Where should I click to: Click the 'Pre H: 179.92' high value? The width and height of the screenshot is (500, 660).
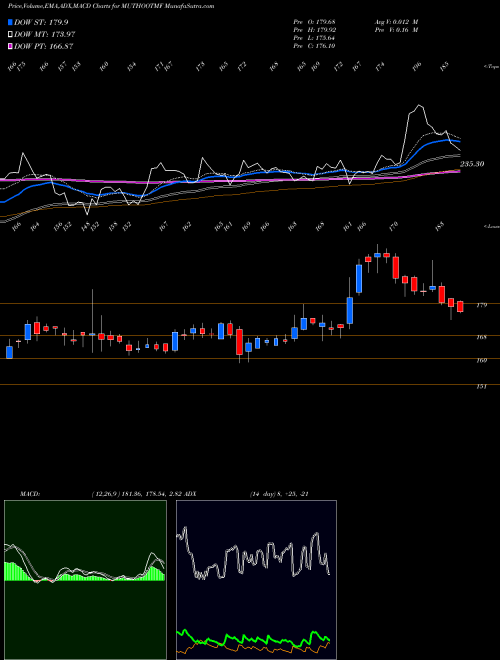click(314, 30)
